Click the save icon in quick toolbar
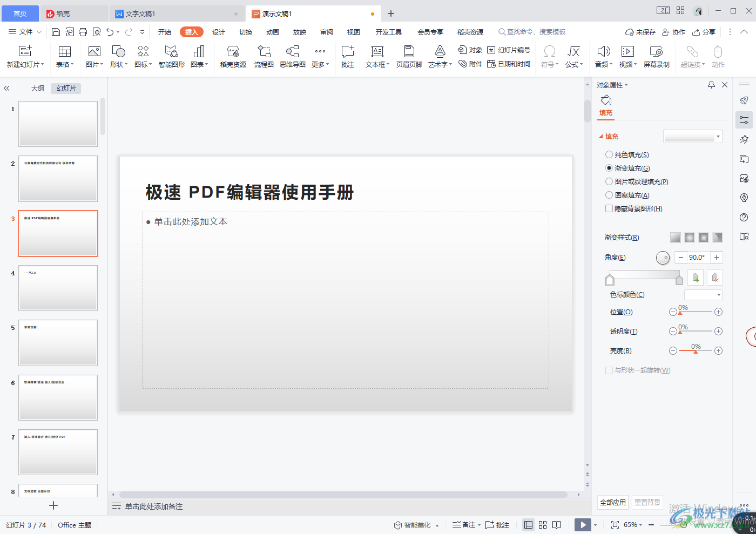Image resolution: width=756 pixels, height=534 pixels. [x=56, y=32]
